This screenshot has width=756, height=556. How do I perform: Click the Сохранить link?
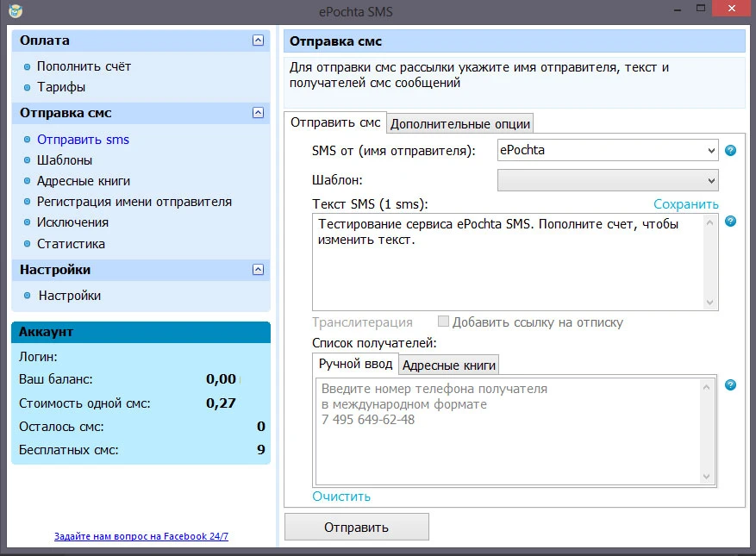685,204
